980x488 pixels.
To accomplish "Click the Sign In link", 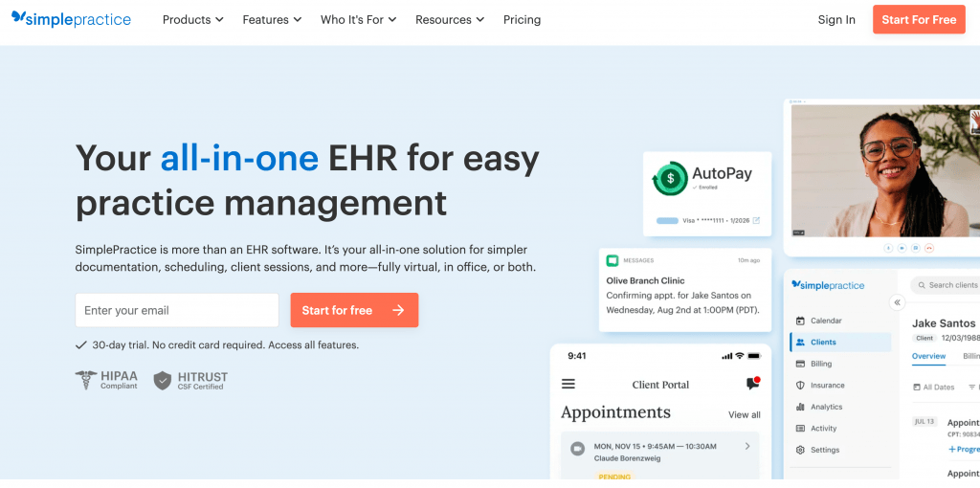I will point(836,19).
